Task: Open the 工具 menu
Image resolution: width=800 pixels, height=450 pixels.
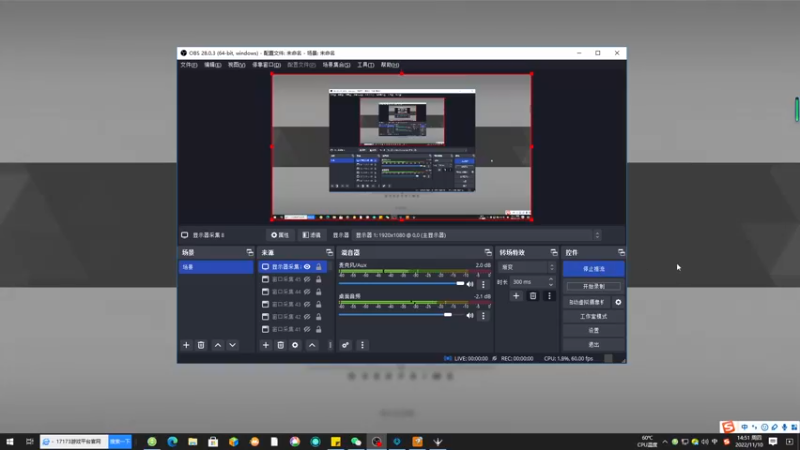Action: pos(365,65)
